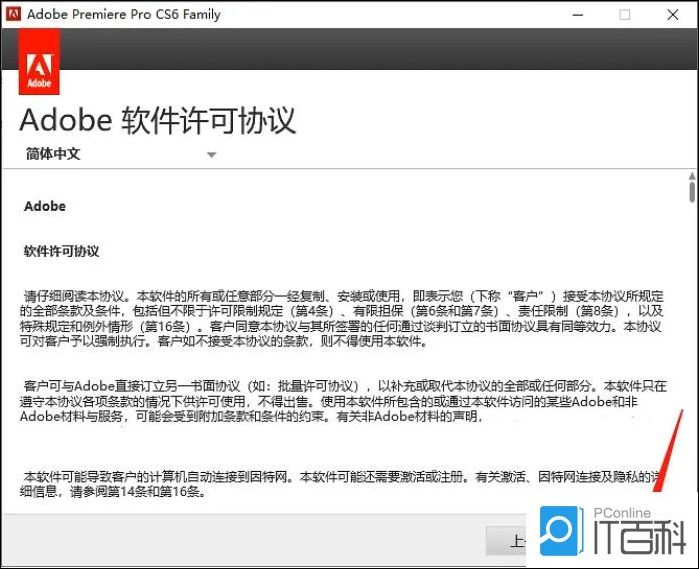The width and height of the screenshot is (699, 569).
Task: Close the Adobe Premiere Pro CS6 installer
Action: pyautogui.click(x=673, y=15)
